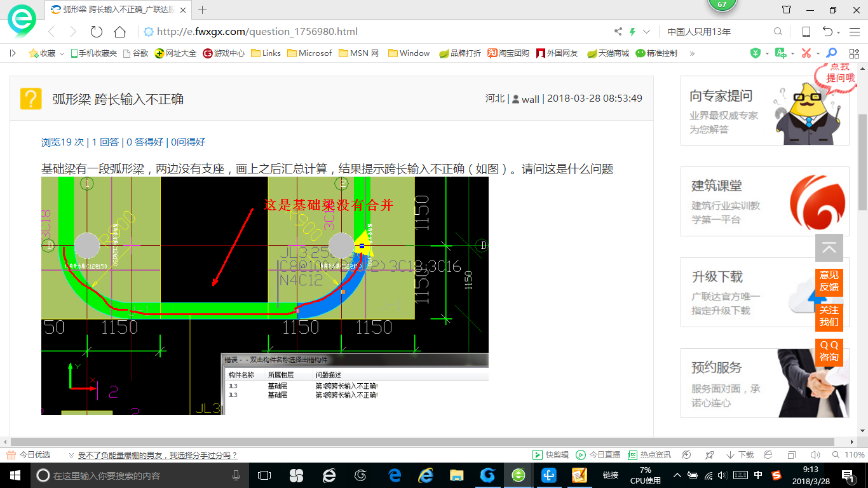Image resolution: width=868 pixels, height=488 pixels.
Task: Click the 360 browser logo icon
Action: [22, 20]
